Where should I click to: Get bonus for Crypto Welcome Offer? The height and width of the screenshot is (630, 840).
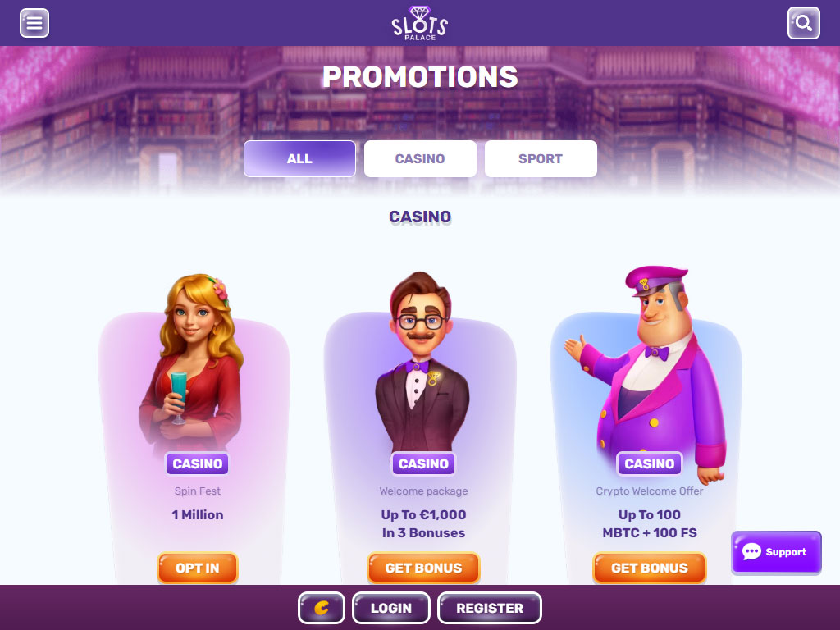point(650,568)
